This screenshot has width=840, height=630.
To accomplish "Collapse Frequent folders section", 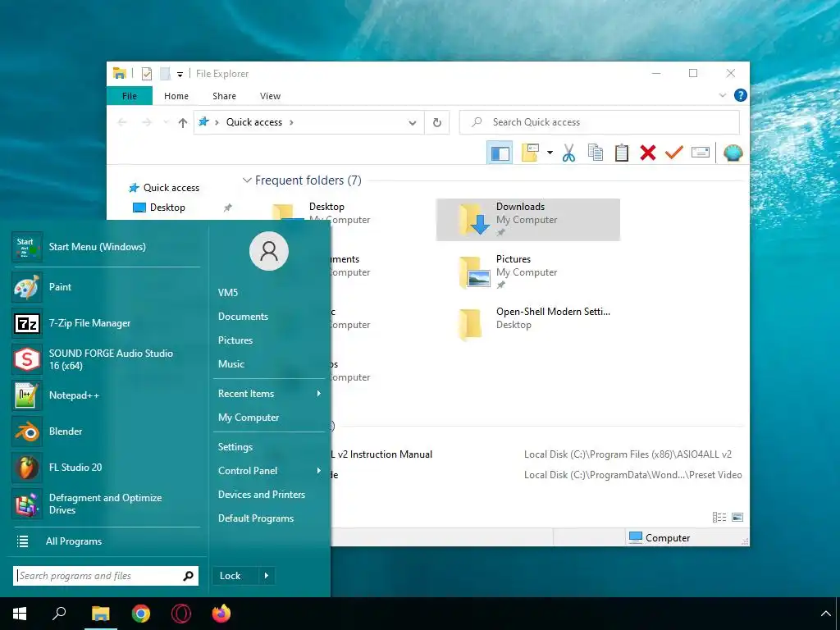I will [247, 180].
